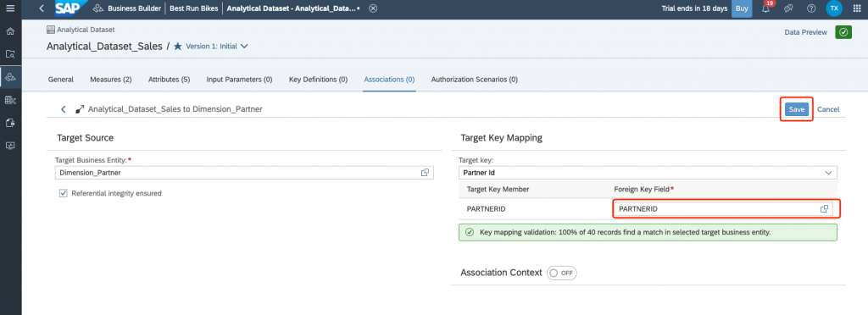
Task: Open value help for Target Business Entity
Action: pos(425,173)
